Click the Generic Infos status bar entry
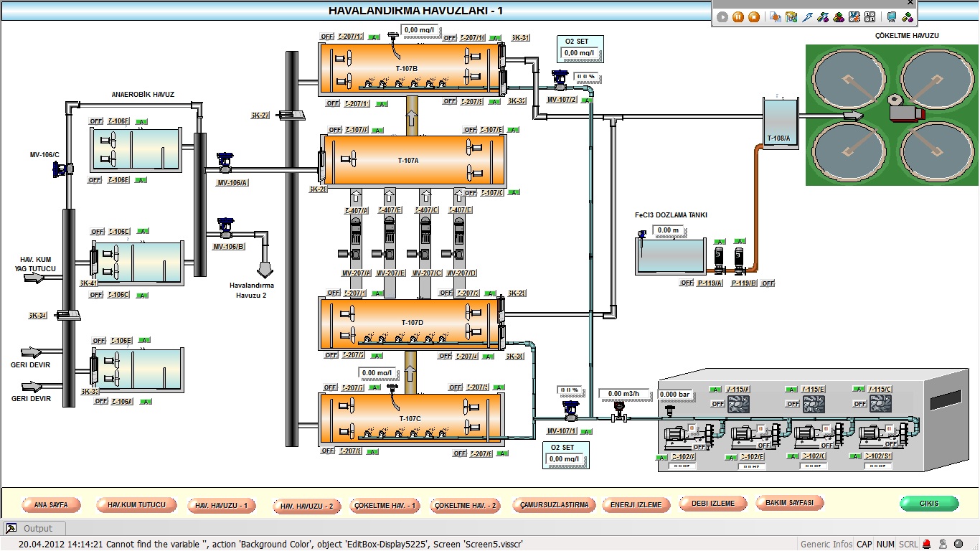Image resolution: width=980 pixels, height=551 pixels. click(826, 545)
